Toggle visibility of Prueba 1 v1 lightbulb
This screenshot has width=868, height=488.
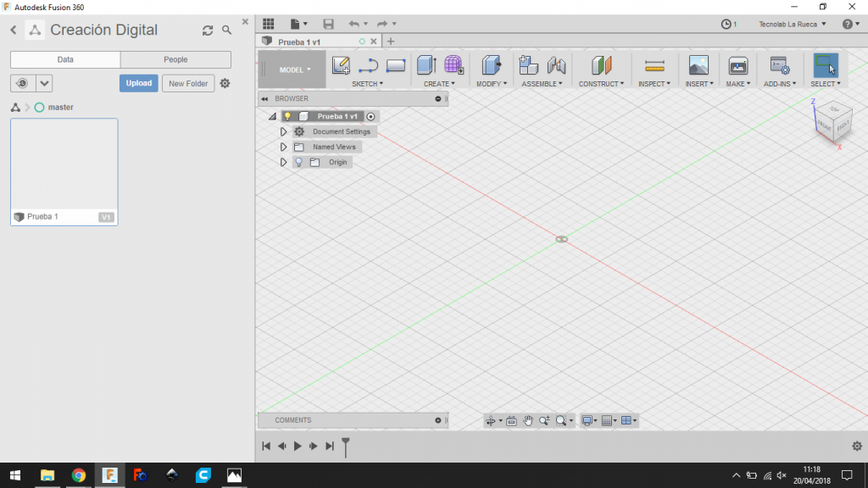pyautogui.click(x=287, y=117)
